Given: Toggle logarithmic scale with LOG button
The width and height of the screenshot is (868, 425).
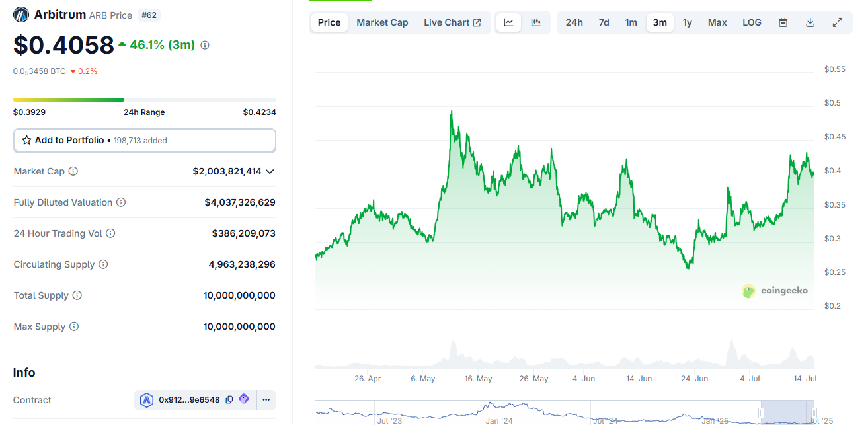Looking at the screenshot, I should (751, 22).
